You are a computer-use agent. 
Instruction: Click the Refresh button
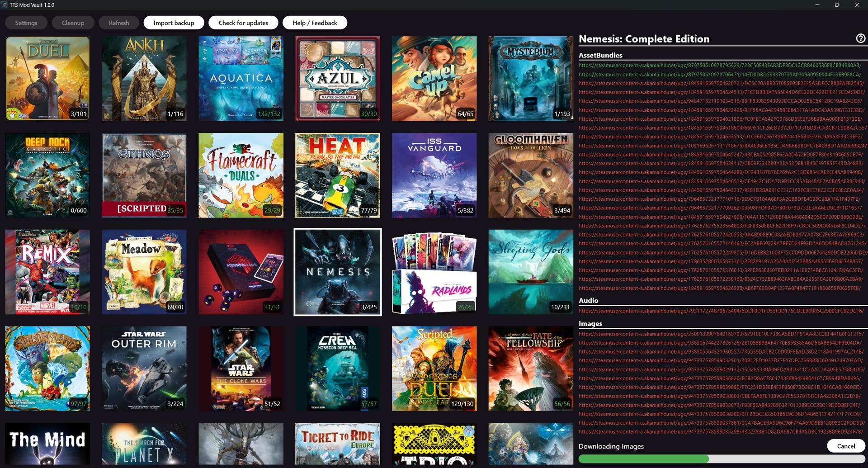(119, 23)
